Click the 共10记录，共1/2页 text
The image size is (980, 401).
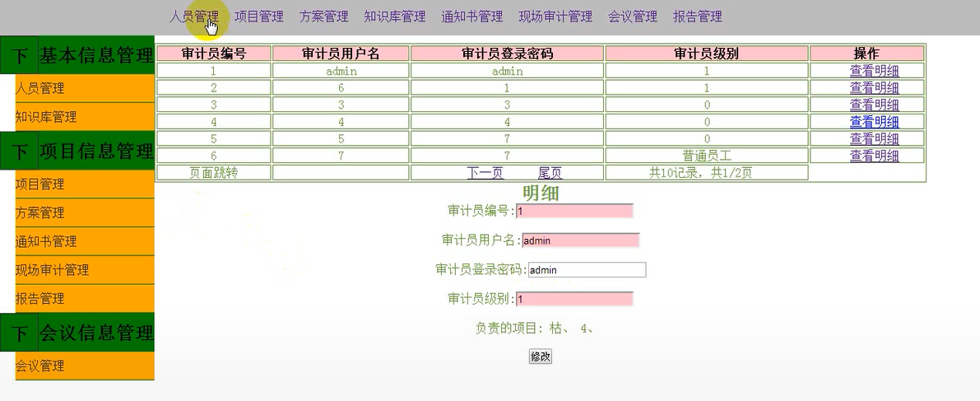pyautogui.click(x=700, y=173)
